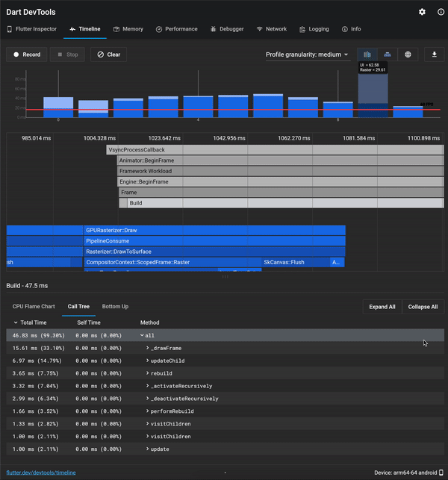The width and height of the screenshot is (448, 480).
Task: Expand the rebuild row
Action: [147, 373]
